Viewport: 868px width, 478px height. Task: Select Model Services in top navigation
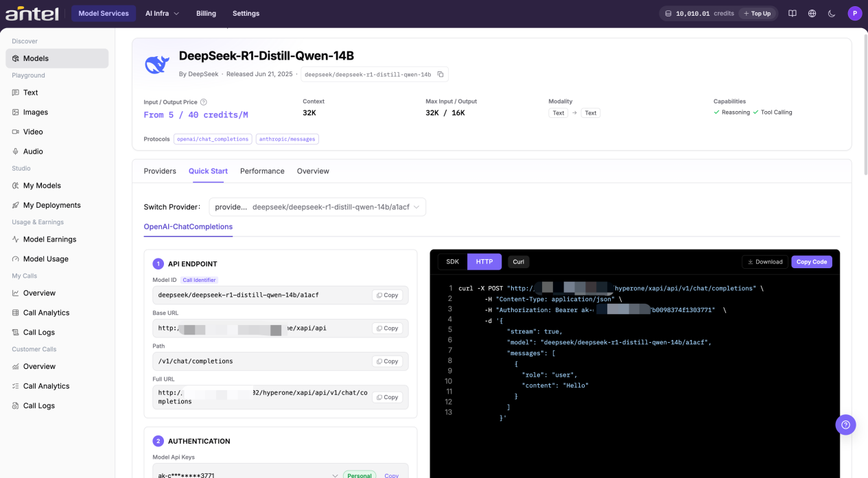coord(104,13)
